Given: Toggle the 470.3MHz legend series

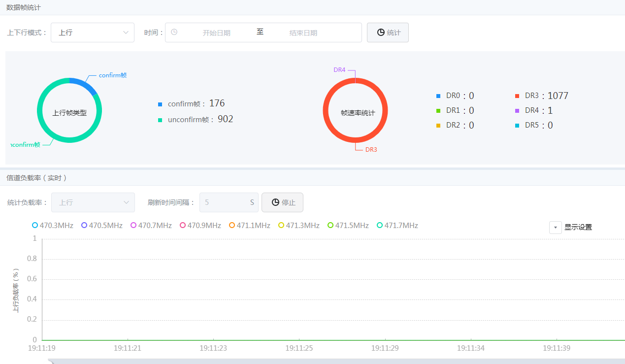Looking at the screenshot, I should click(52, 226).
